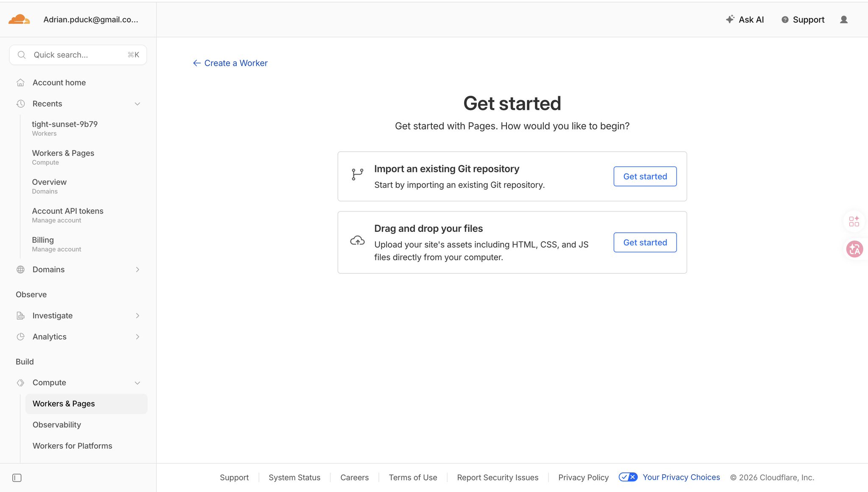Click the Analytics pie chart icon
The image size is (868, 492).
(x=20, y=337)
